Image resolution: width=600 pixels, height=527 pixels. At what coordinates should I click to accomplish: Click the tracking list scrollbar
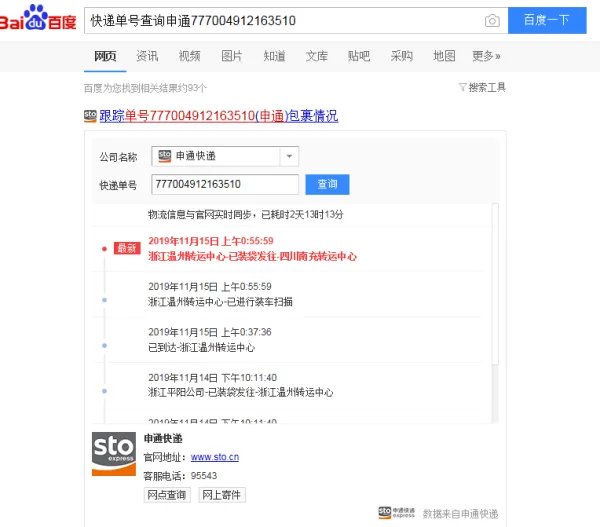pyautogui.click(x=495, y=284)
